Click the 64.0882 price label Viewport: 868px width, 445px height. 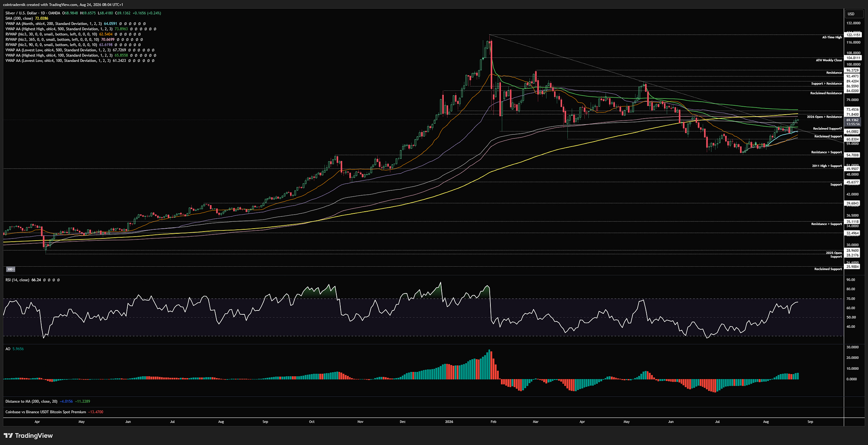(x=852, y=132)
